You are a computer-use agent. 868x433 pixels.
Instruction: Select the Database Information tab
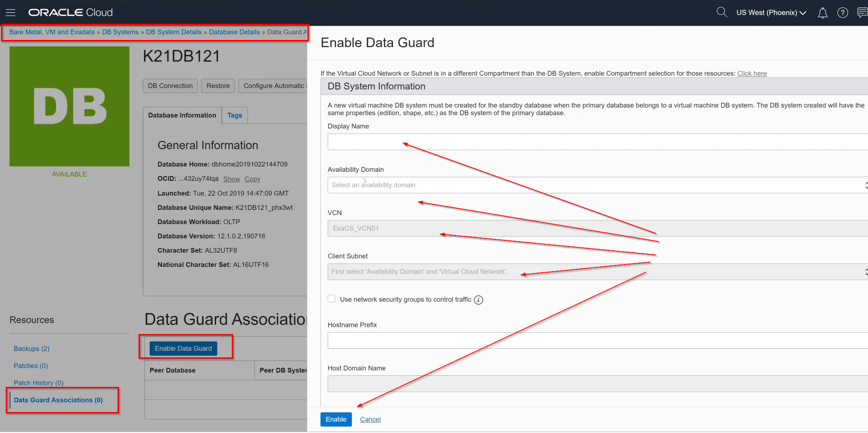182,115
